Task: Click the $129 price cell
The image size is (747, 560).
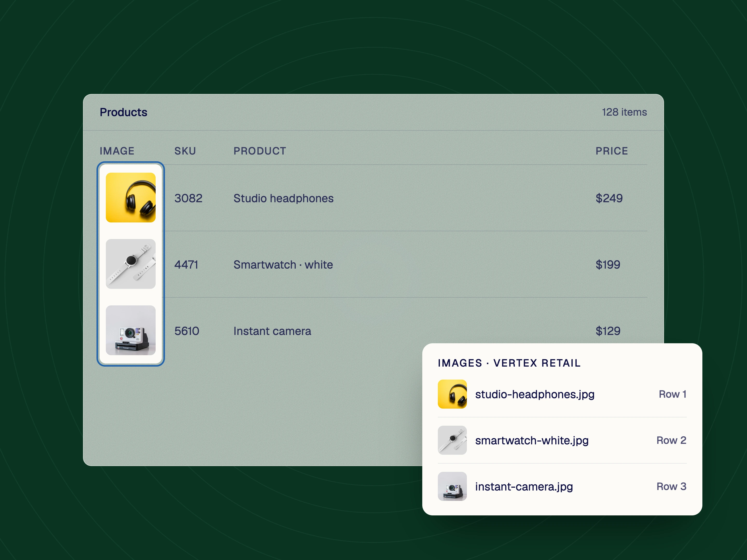Action: (608, 331)
